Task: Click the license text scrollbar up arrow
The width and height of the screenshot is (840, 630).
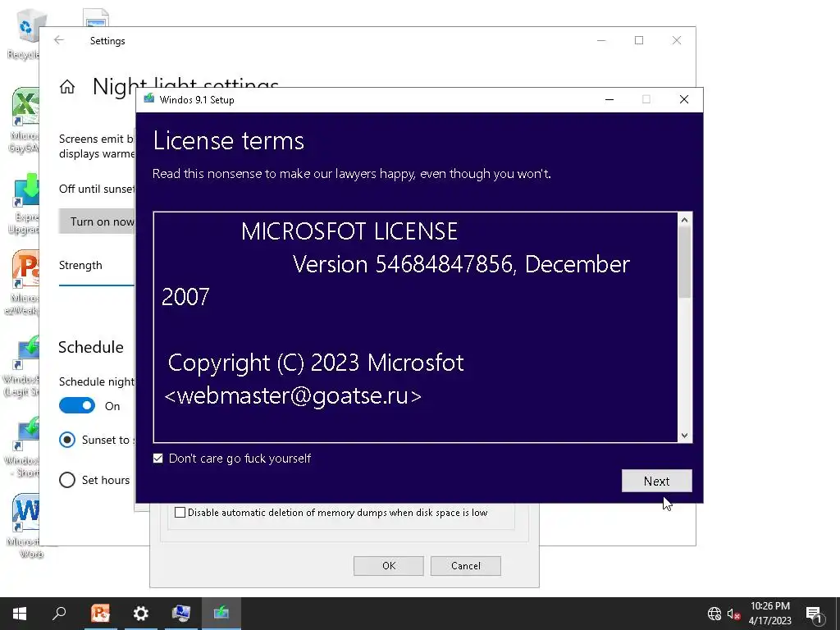Action: pos(684,220)
